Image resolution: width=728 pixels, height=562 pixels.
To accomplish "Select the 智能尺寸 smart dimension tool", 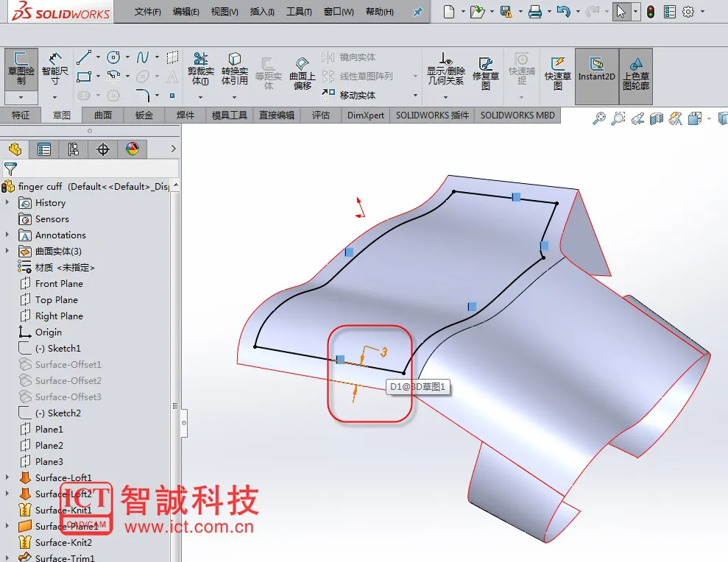I will [54, 68].
